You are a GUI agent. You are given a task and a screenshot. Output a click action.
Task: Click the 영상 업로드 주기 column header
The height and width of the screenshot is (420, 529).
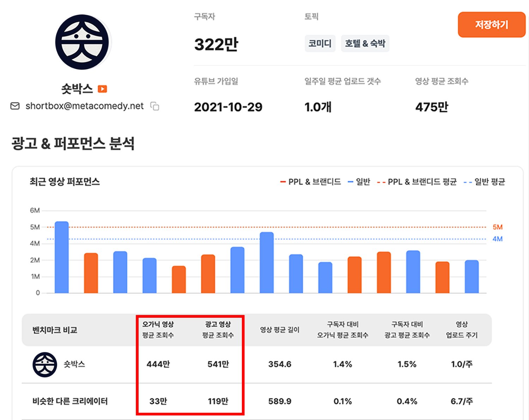click(x=462, y=330)
